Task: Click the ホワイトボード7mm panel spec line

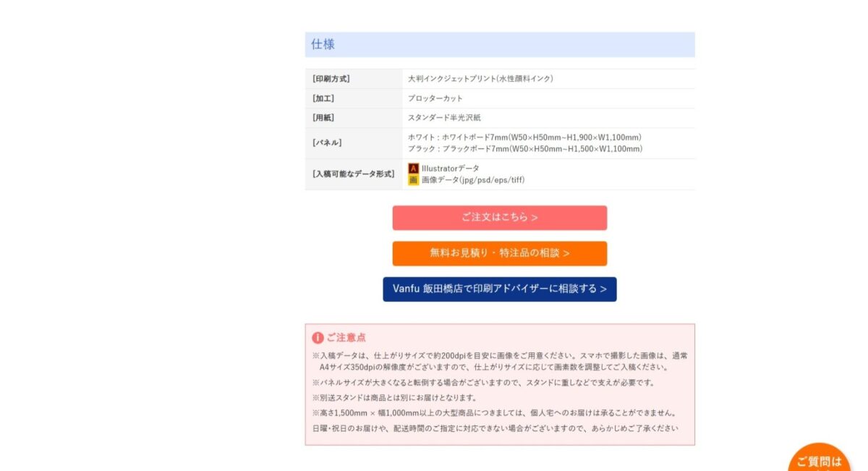Action: pos(524,137)
